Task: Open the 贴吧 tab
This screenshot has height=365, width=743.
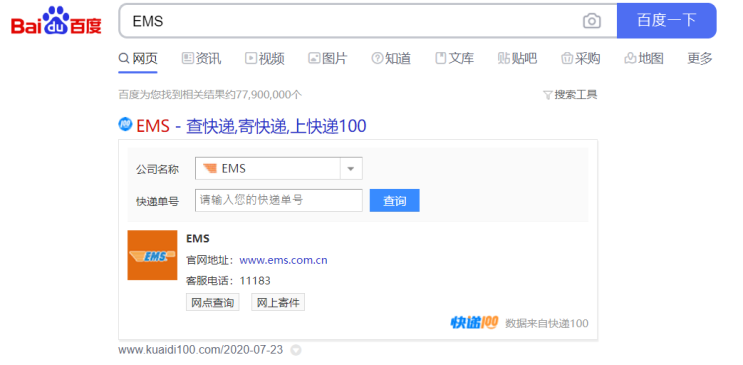Action: point(517,59)
